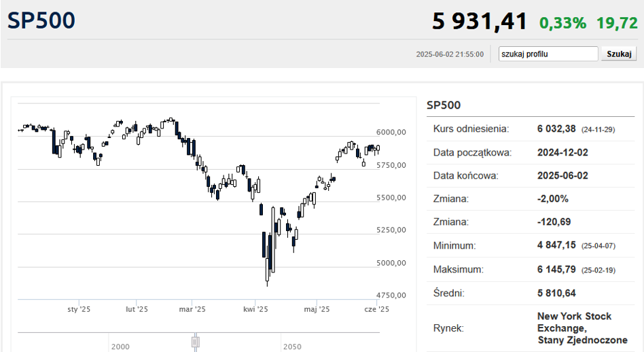Click the sty '25 x-axis label
Viewport: 644px width, 352px height.
79,309
